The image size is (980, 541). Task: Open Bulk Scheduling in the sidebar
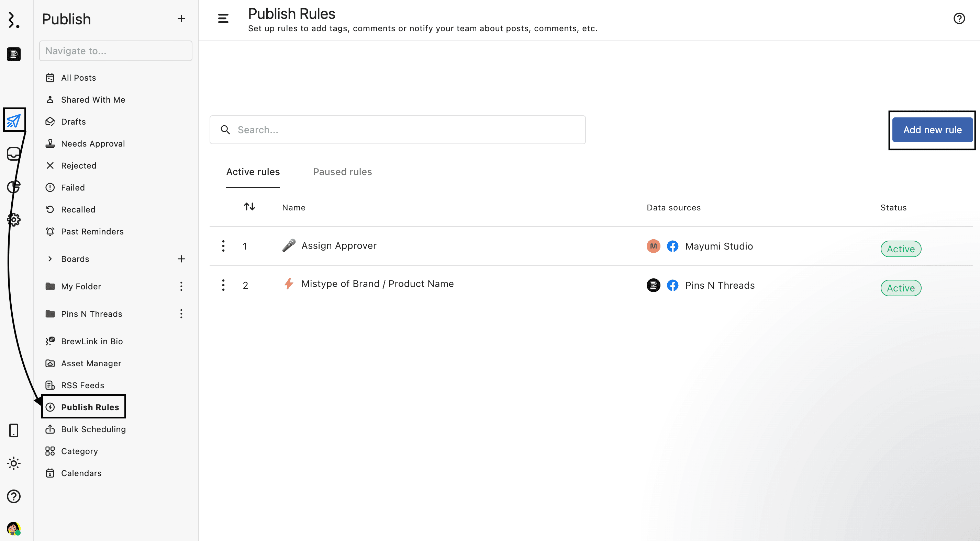[93, 429]
